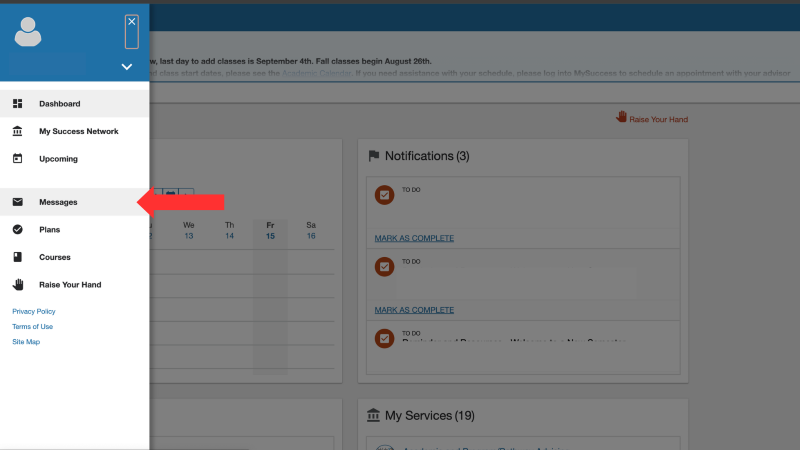Select My Success Network menu item
This screenshot has height=450, width=800.
pyautogui.click(x=78, y=131)
